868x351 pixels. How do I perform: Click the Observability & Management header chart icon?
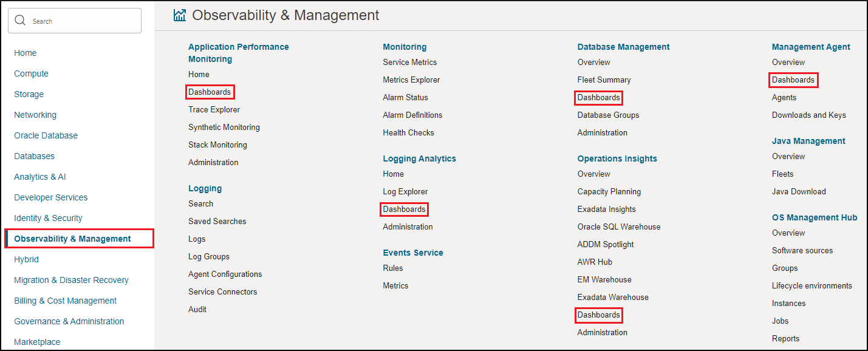pos(179,15)
